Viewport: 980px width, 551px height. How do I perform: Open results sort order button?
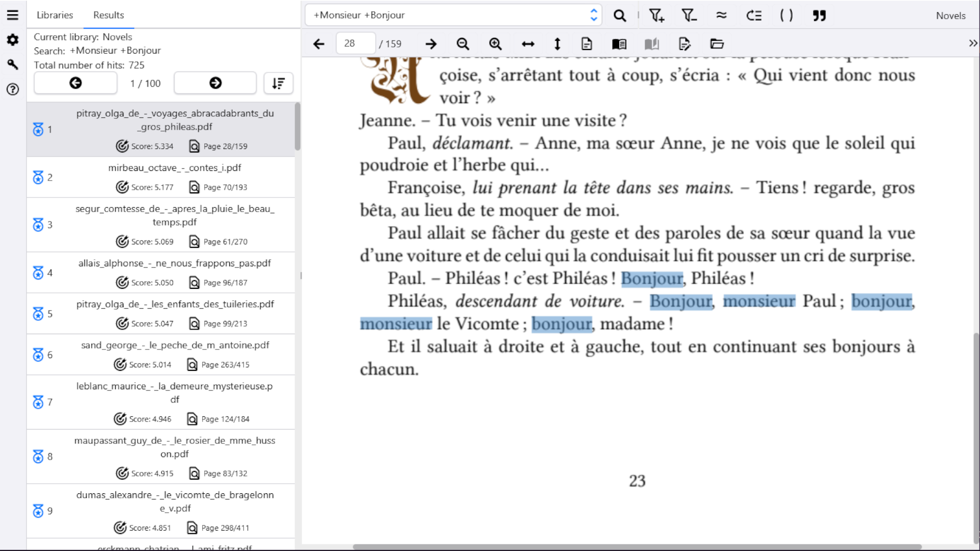click(278, 83)
